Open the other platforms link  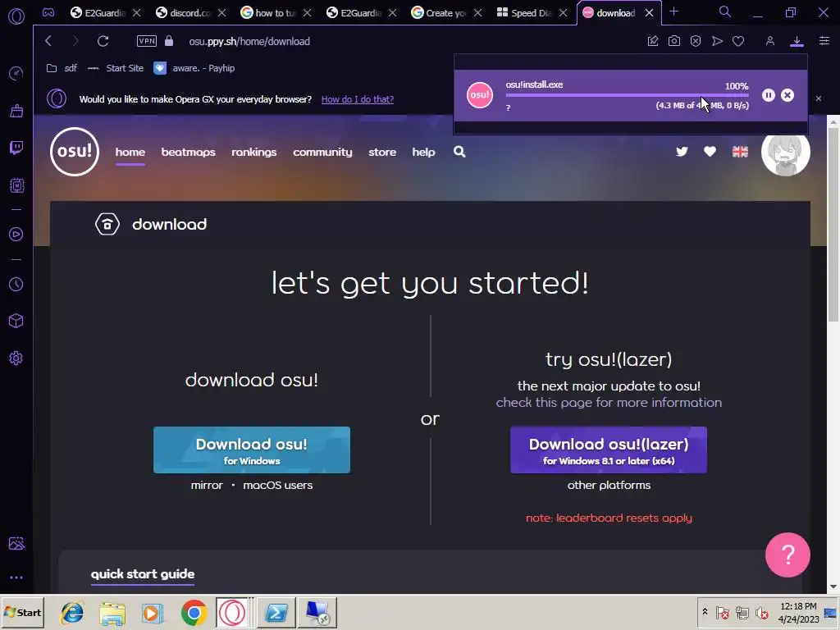pyautogui.click(x=609, y=486)
